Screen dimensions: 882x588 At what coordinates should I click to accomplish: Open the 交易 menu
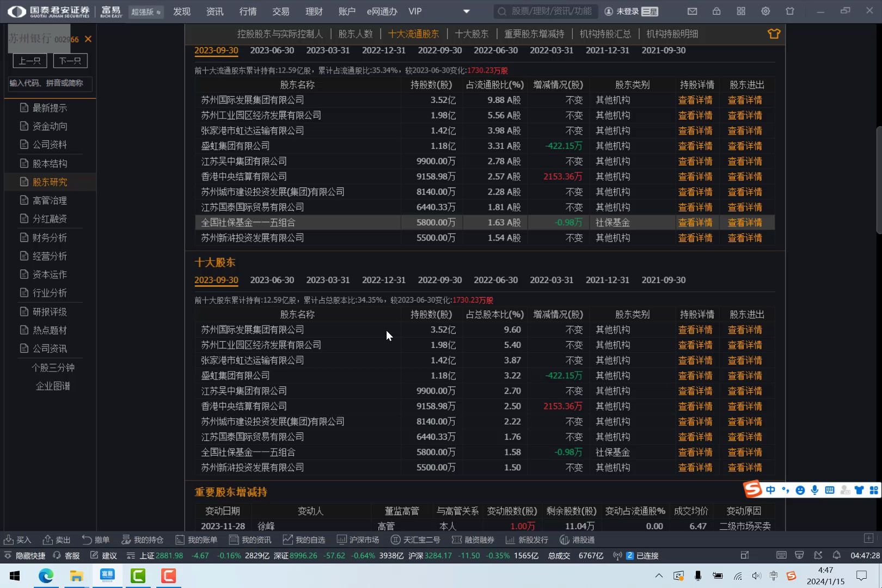[281, 11]
